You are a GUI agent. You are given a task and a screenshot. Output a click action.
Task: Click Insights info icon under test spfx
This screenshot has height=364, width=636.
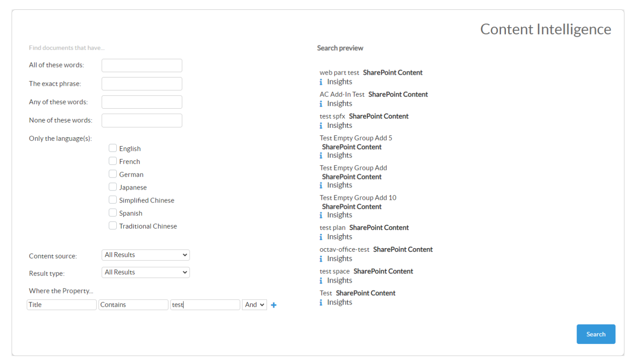(321, 125)
